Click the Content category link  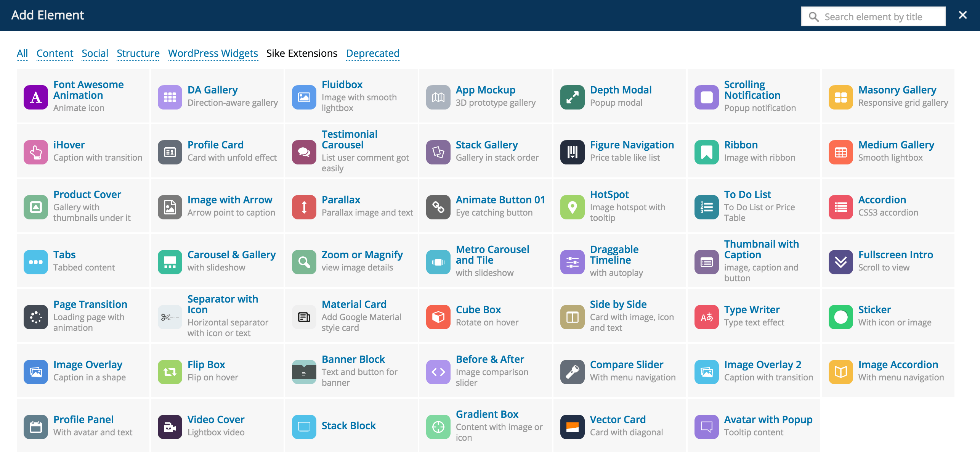tap(55, 53)
